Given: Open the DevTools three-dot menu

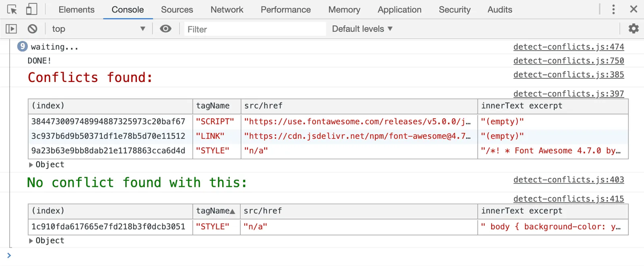Looking at the screenshot, I should [x=613, y=9].
